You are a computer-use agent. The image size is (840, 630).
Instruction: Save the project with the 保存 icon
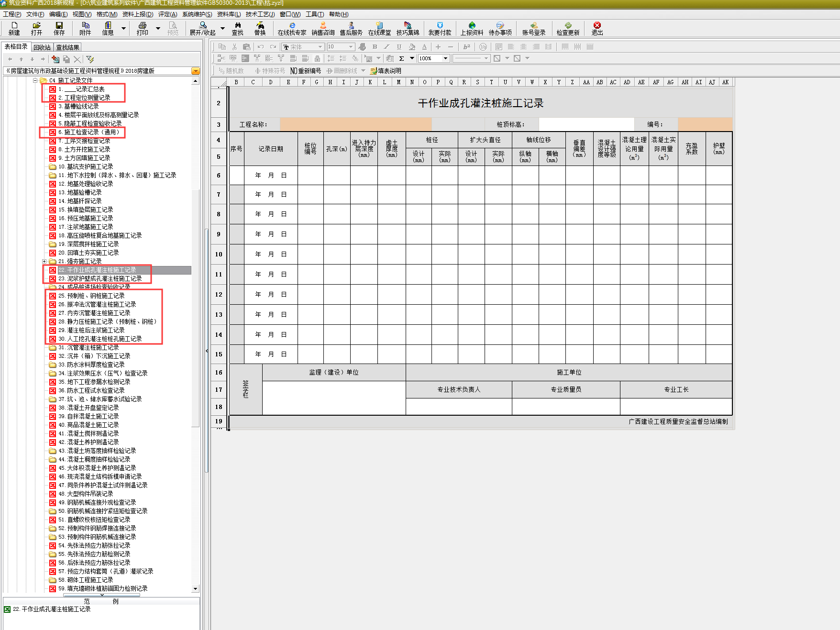tap(59, 28)
